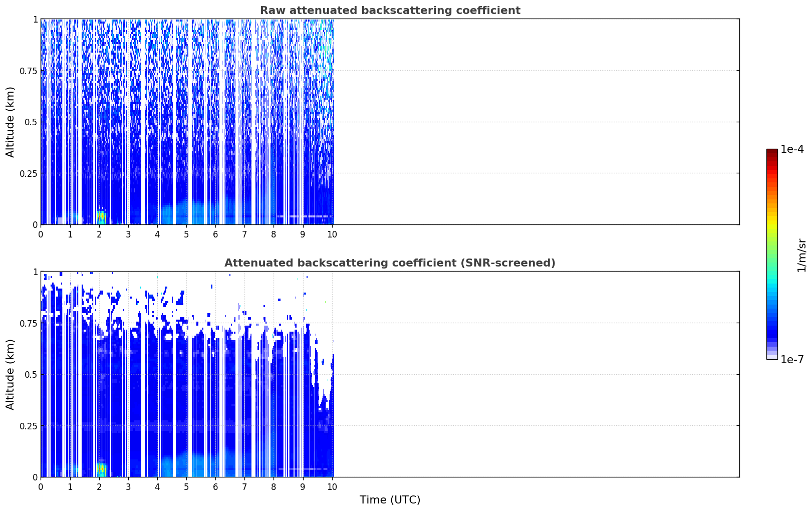
Task: Click the 0.25 altitude tick on bottom plot
Action: click(x=29, y=426)
